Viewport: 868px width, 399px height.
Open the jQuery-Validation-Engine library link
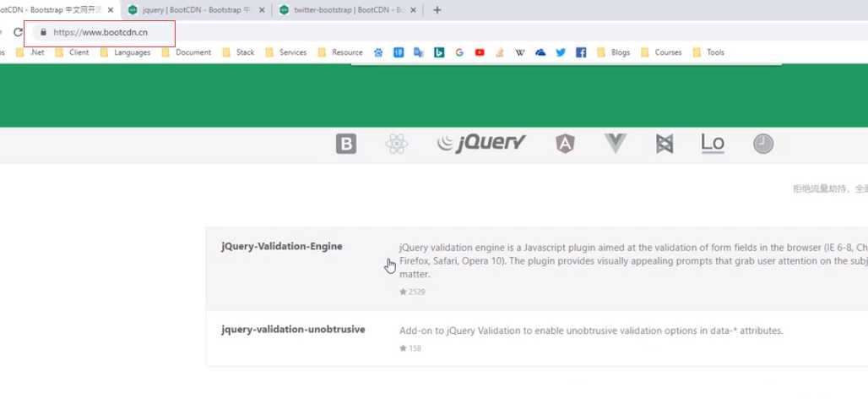(282, 246)
